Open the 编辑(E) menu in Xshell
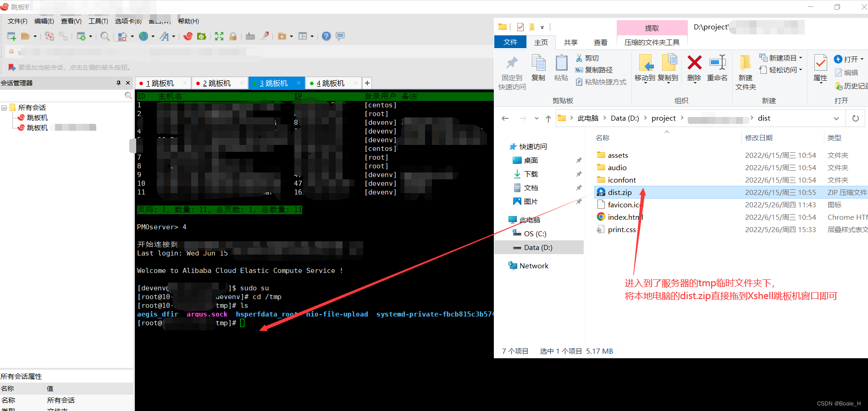The height and width of the screenshot is (411, 868). (x=44, y=21)
